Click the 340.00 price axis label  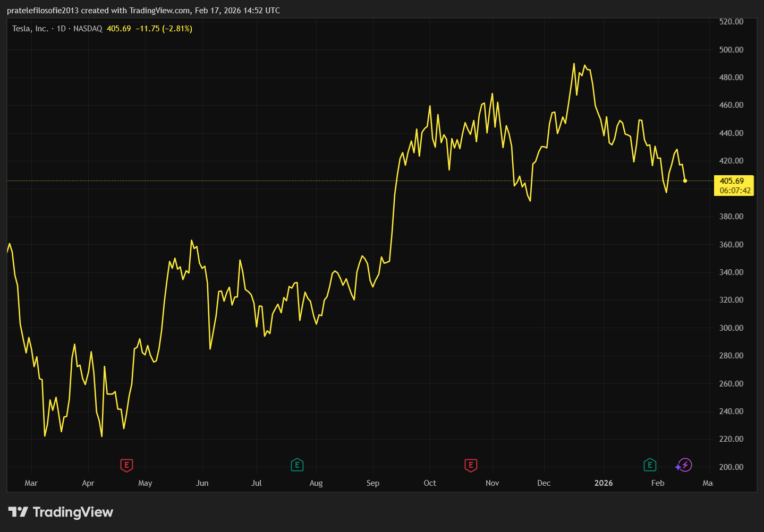click(x=731, y=272)
